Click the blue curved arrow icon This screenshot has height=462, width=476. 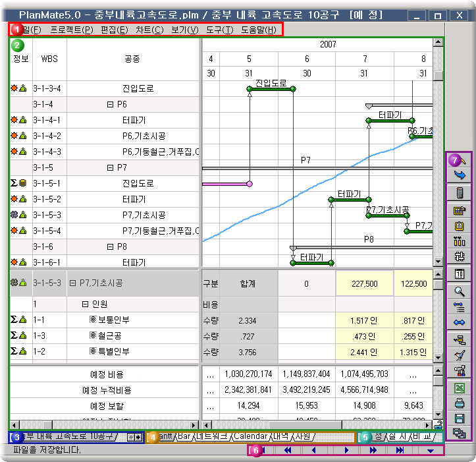click(x=460, y=175)
